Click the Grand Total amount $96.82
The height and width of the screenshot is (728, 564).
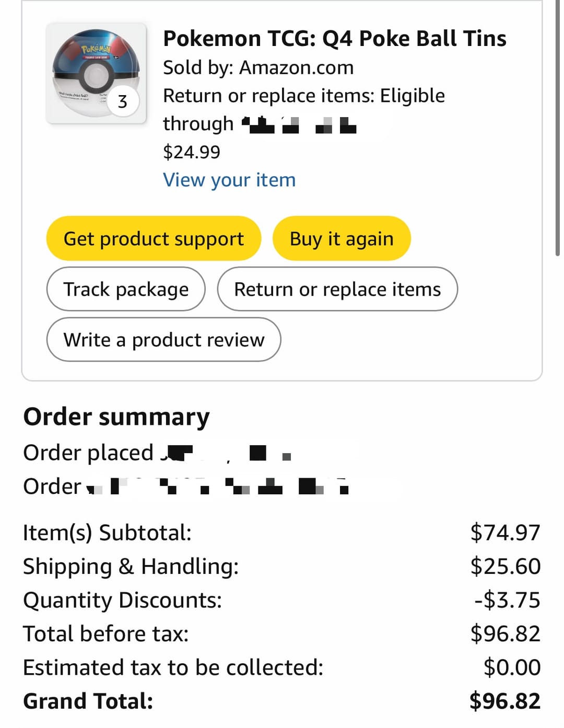(x=505, y=701)
